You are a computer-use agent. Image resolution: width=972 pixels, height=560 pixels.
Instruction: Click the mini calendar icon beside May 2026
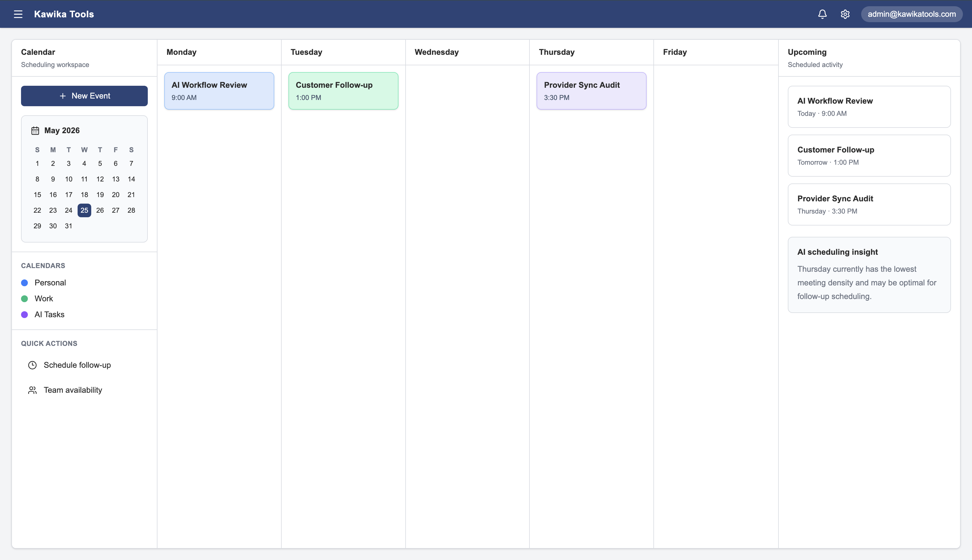tap(35, 131)
